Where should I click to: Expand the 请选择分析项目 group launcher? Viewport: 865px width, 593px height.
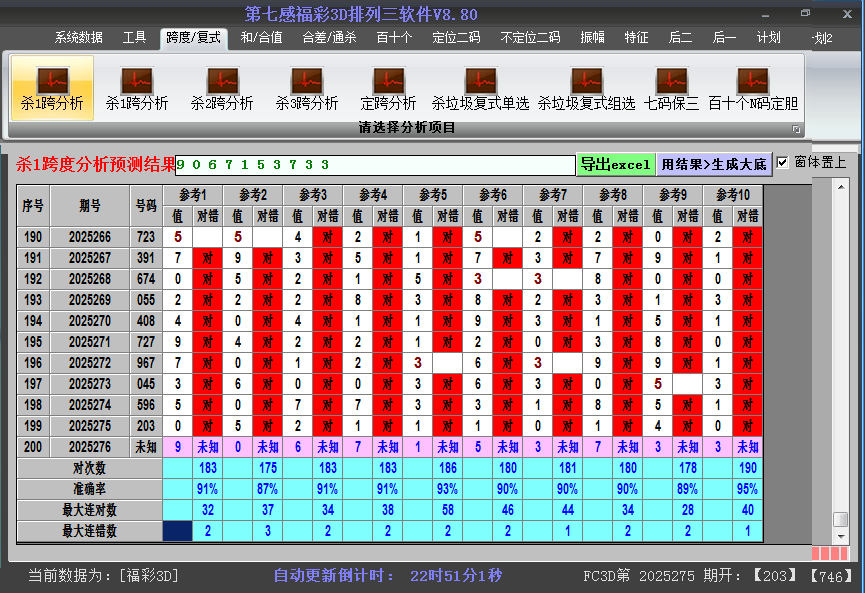pyautogui.click(x=796, y=129)
